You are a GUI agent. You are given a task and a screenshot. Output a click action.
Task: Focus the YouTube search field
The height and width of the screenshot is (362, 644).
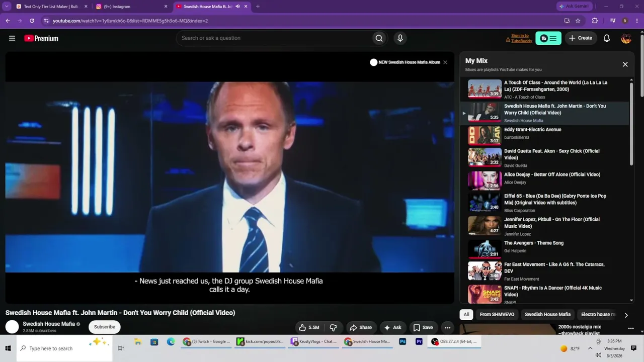pyautogui.click(x=274, y=38)
